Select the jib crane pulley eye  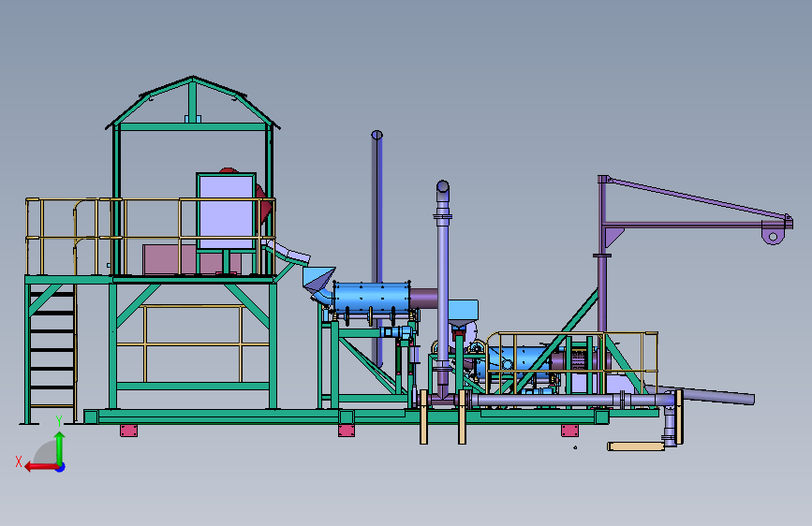pos(773,237)
